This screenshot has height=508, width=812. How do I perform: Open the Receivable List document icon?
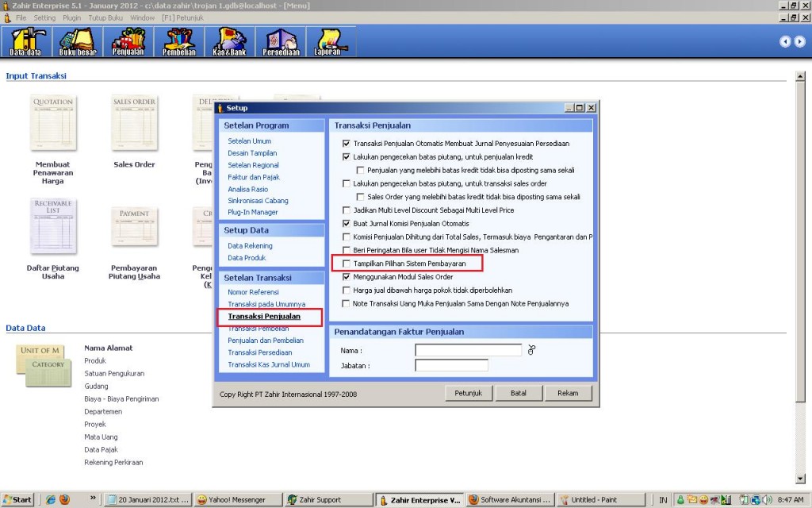53,226
